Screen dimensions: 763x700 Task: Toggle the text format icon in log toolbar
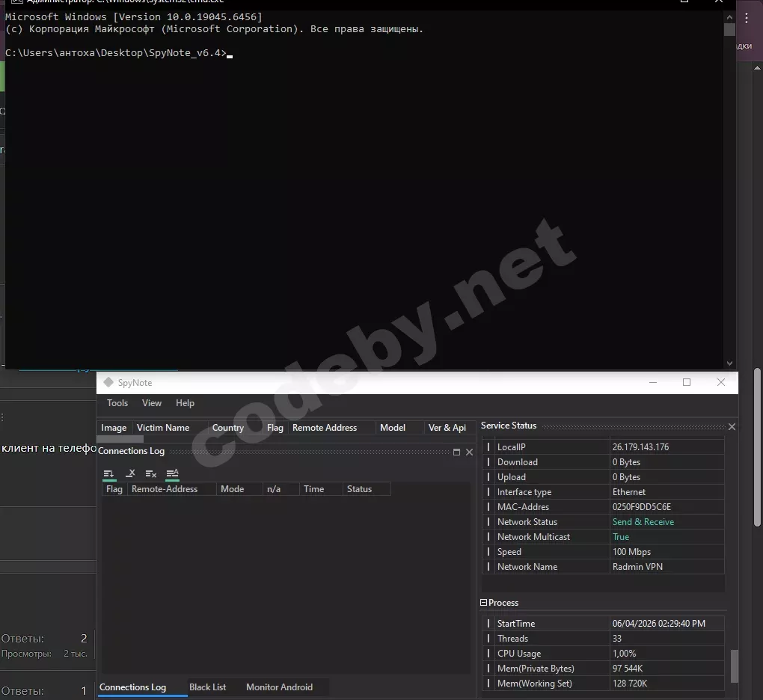click(172, 473)
